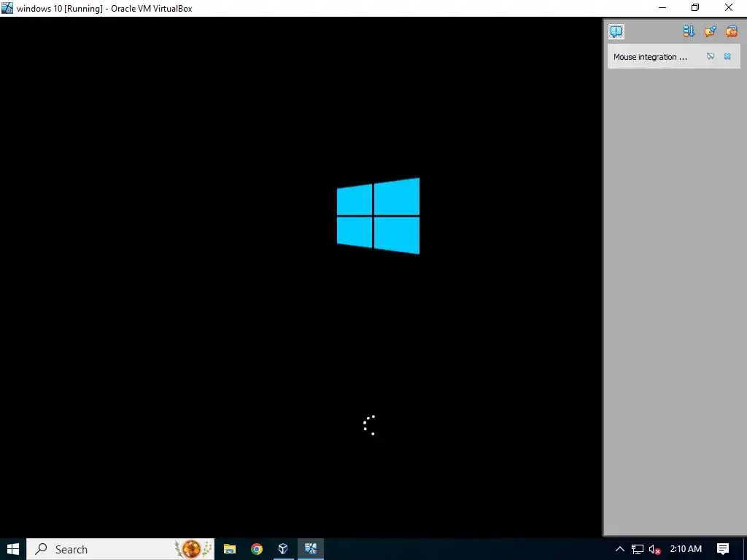Open the 2:10 AM clock flyout
This screenshot has height=560, width=747.
pos(686,549)
